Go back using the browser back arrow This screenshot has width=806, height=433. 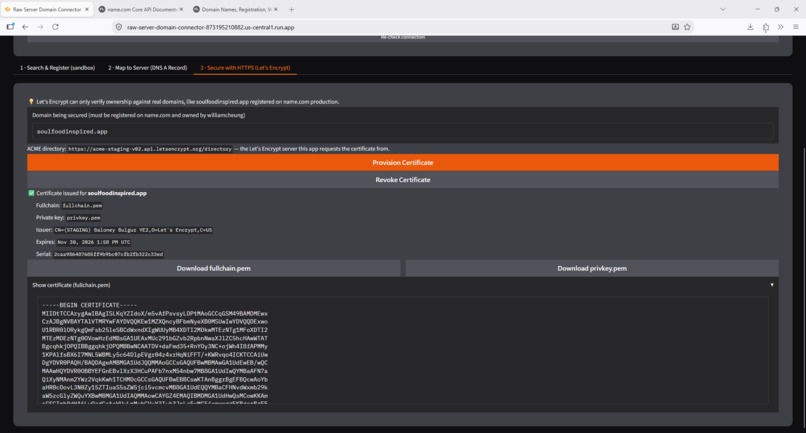pos(25,27)
